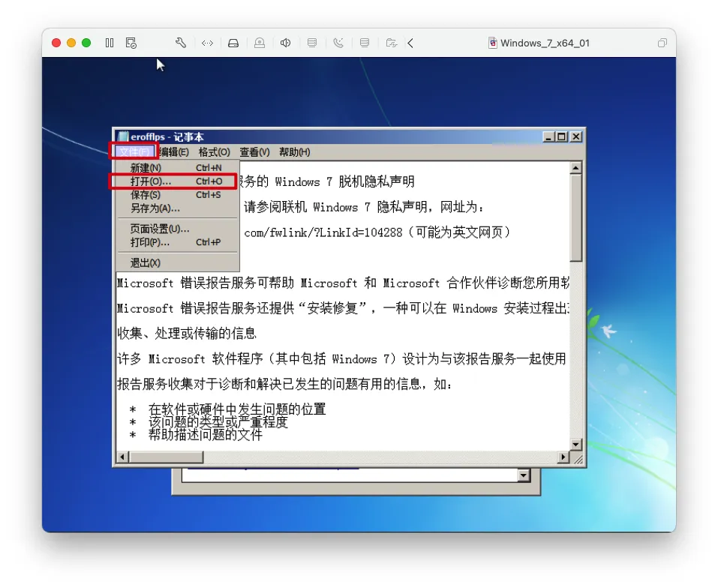Open virtual machine settings wrench icon

click(x=181, y=43)
